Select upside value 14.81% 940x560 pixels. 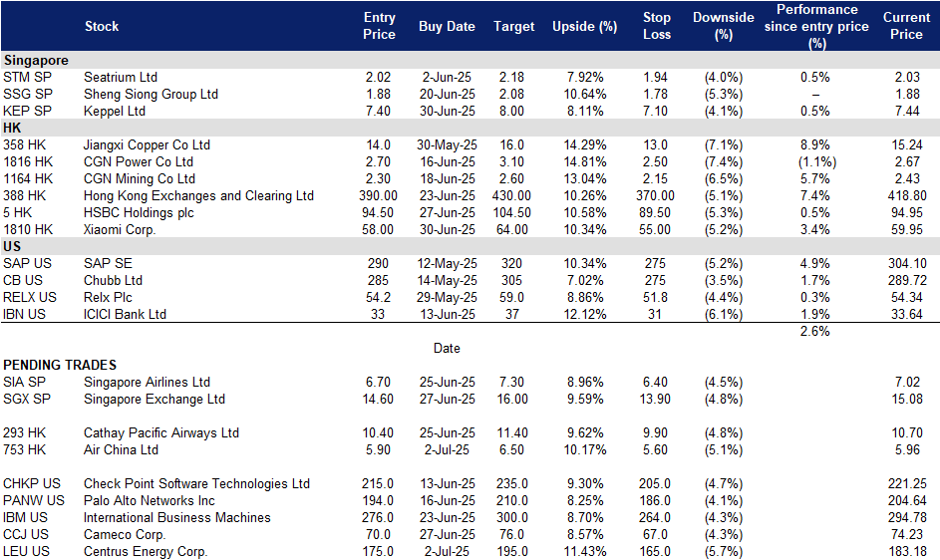pos(584,161)
